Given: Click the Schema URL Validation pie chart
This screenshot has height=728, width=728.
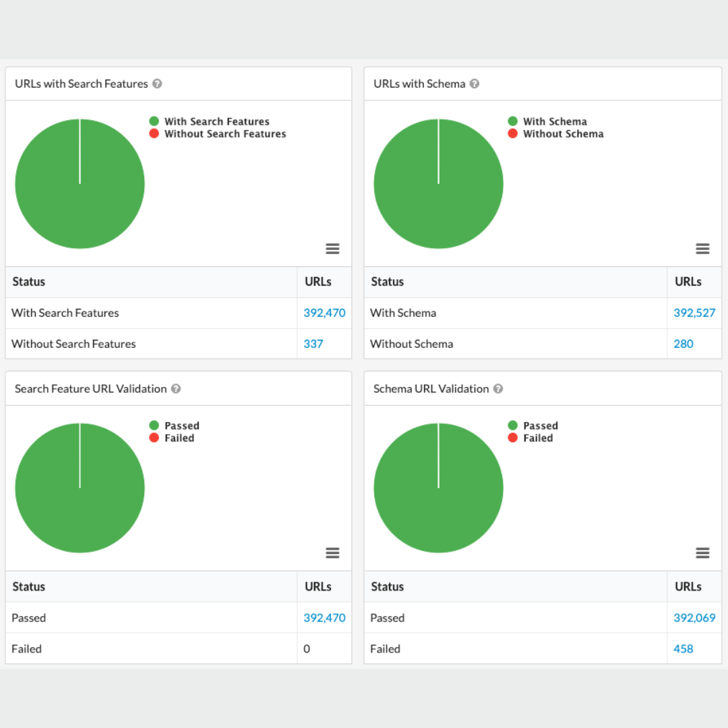Looking at the screenshot, I should click(x=438, y=506).
